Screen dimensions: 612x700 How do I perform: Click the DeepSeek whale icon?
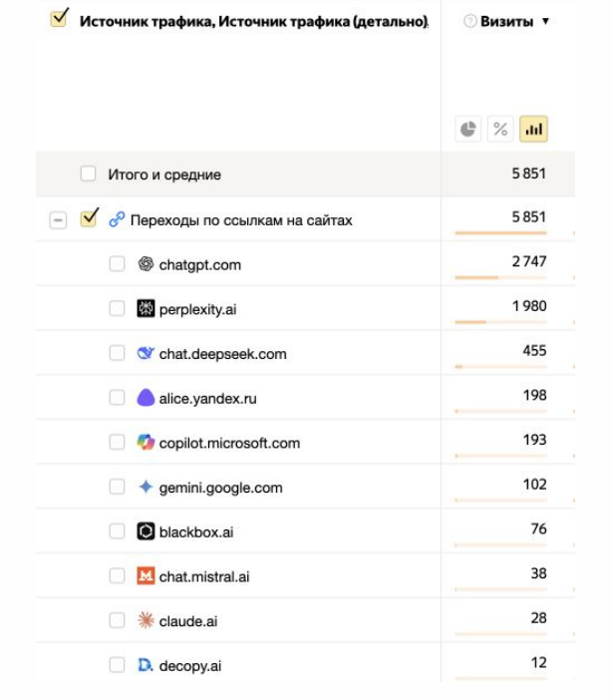tap(147, 353)
